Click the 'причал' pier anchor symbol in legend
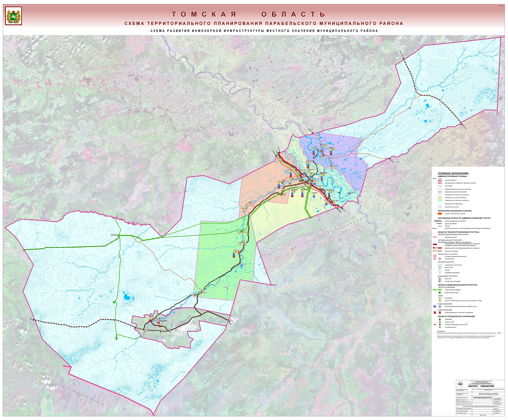The image size is (508, 420). (440, 270)
